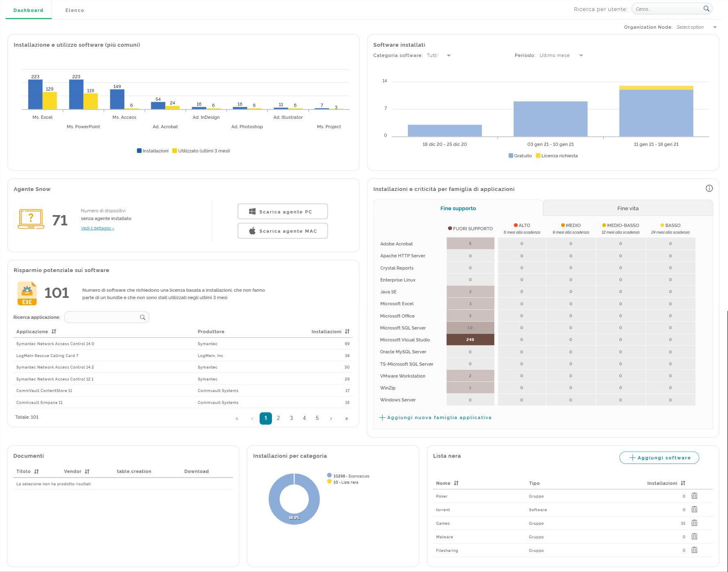Click the Ms. Excel installations bar
728x572 pixels.
(x=35, y=94)
